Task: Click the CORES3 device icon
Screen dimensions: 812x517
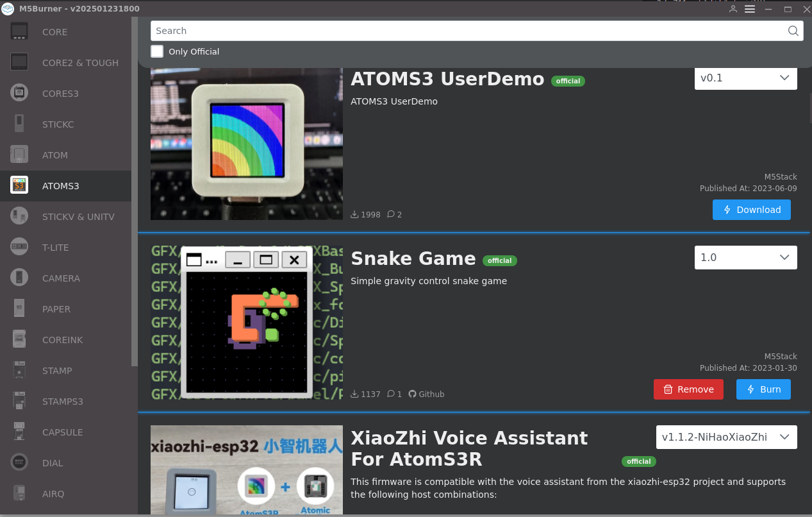Action: coord(19,93)
